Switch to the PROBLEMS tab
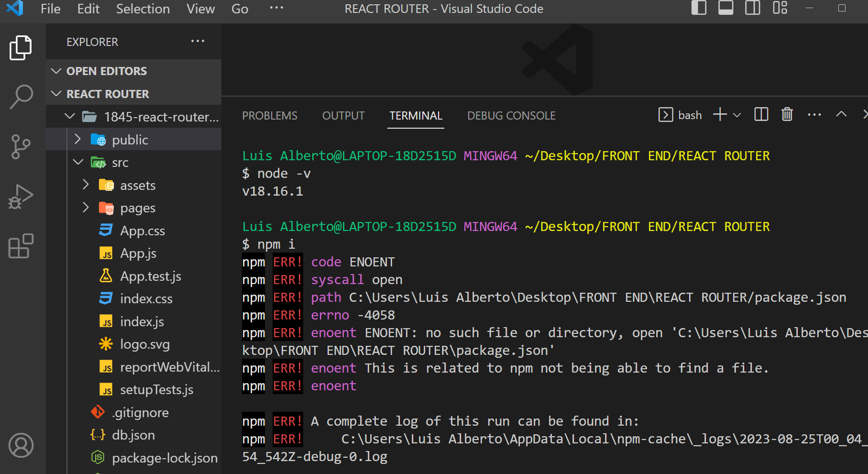Image resolution: width=868 pixels, height=474 pixels. (270, 116)
